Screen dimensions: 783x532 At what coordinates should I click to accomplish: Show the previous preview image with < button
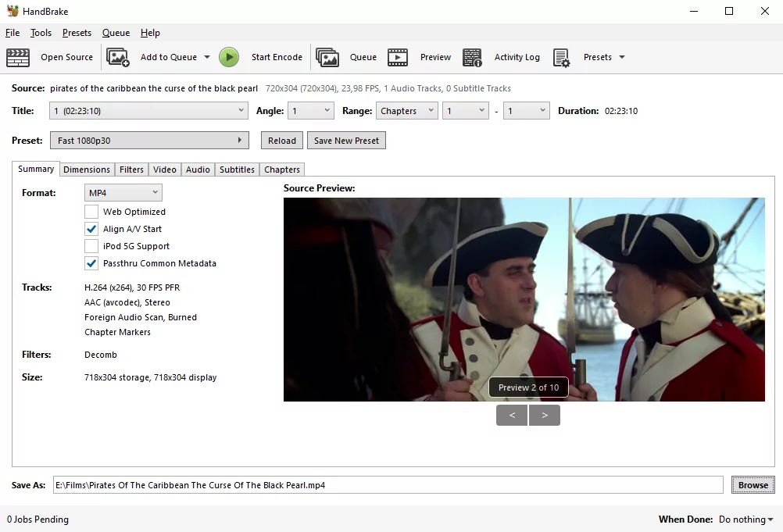512,416
